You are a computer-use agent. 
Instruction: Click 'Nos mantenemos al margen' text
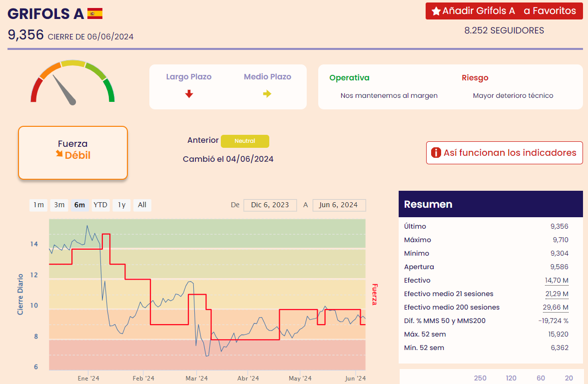389,95
